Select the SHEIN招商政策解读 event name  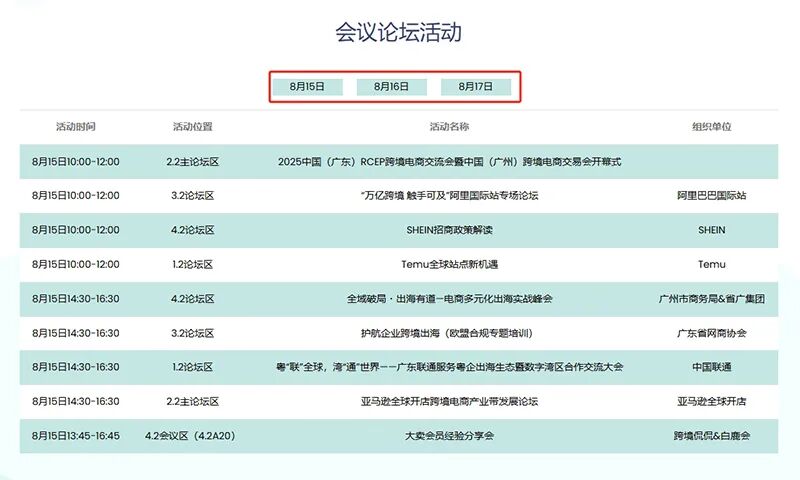(449, 230)
